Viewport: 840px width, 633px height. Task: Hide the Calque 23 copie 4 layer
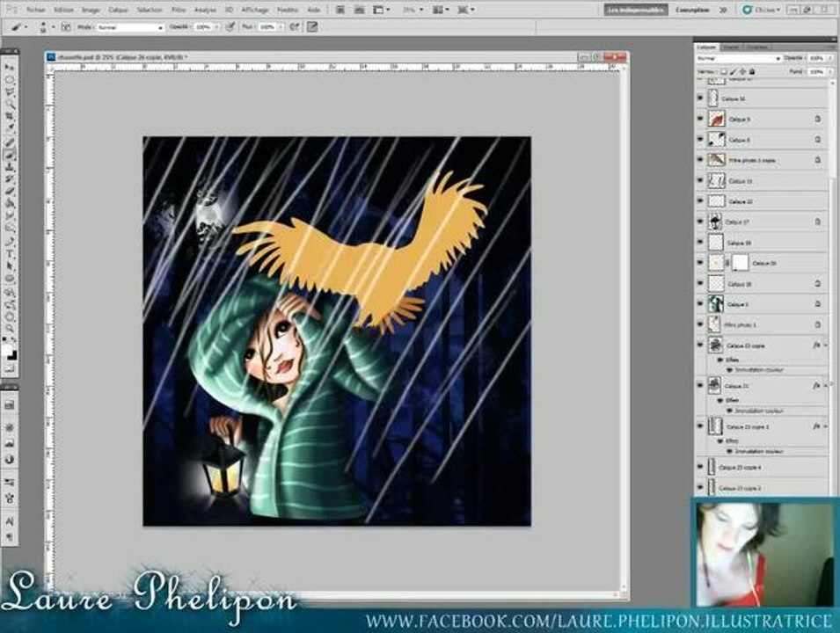click(700, 467)
